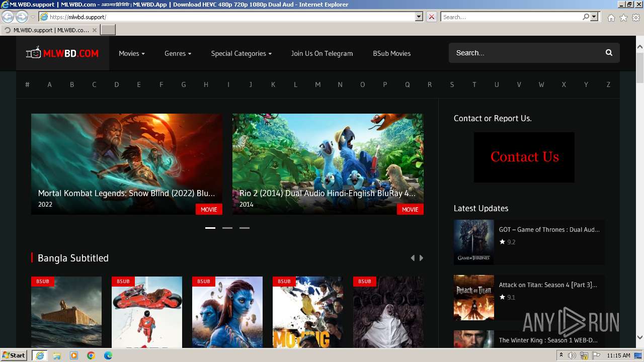Open search provider dropdown arrow
The image size is (644, 362).
point(594,17)
